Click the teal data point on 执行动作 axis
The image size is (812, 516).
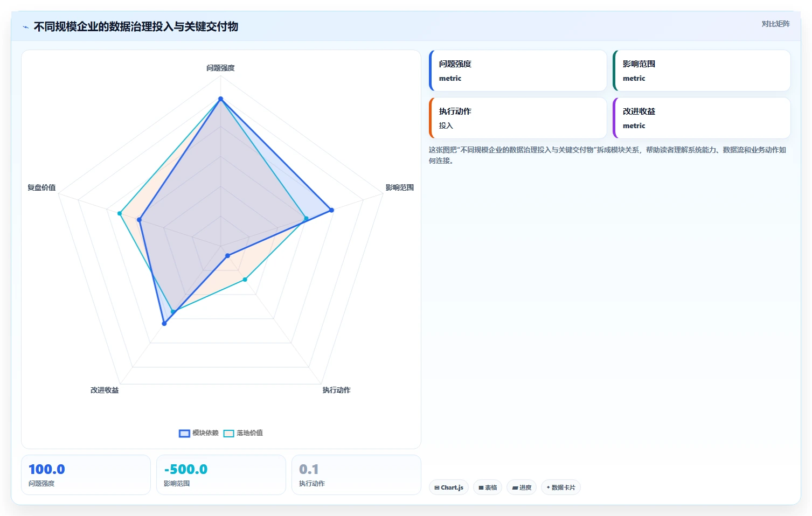pyautogui.click(x=245, y=279)
